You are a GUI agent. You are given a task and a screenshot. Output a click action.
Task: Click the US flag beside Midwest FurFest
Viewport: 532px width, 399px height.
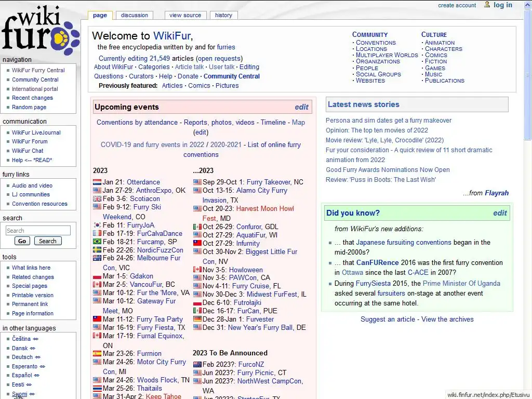click(x=197, y=295)
